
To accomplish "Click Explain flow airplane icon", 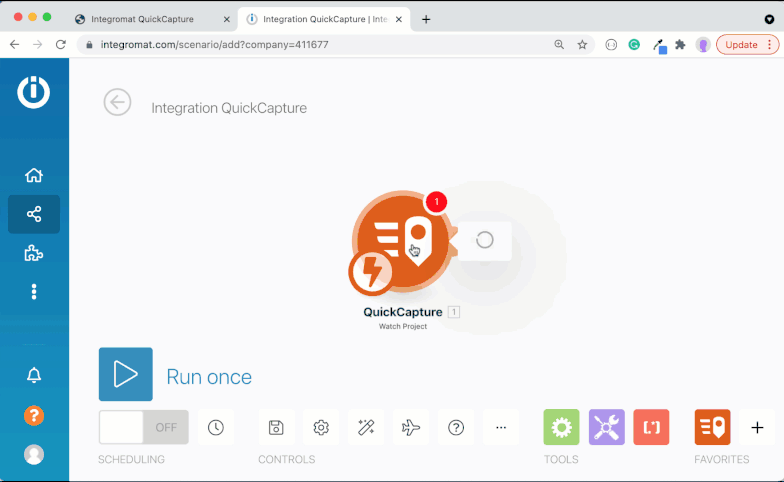I will tap(411, 428).
